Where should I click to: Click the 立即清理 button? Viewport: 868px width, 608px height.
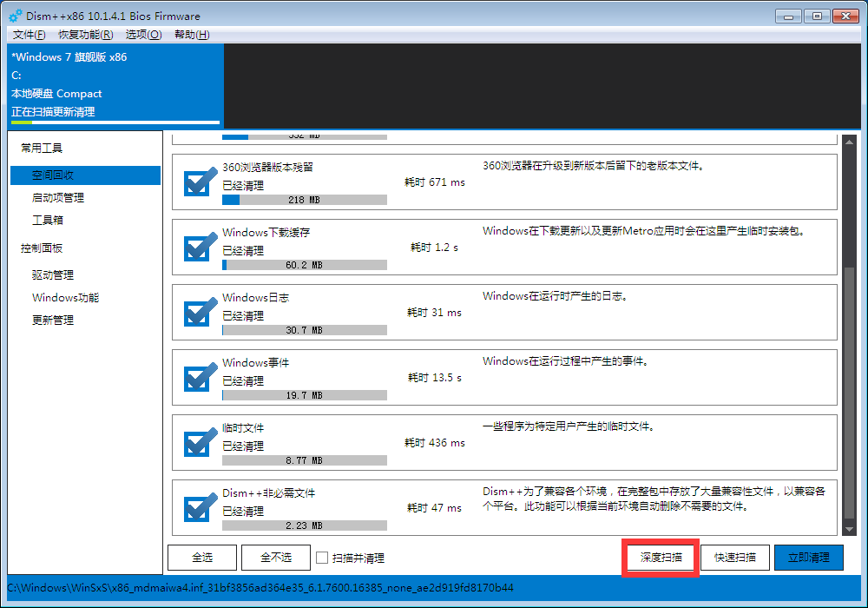tap(809, 558)
